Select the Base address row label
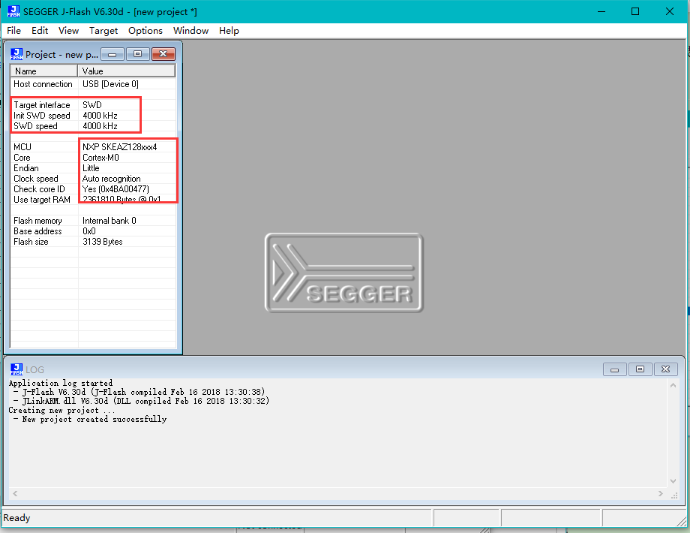The height and width of the screenshot is (533, 691). click(x=37, y=231)
